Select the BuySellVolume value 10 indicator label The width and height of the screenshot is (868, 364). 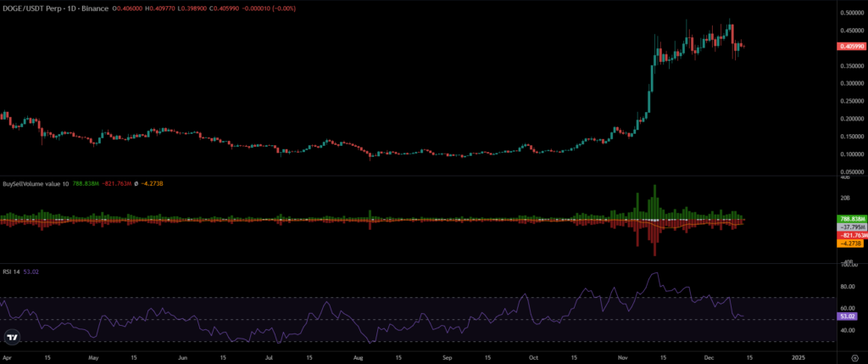tap(36, 183)
